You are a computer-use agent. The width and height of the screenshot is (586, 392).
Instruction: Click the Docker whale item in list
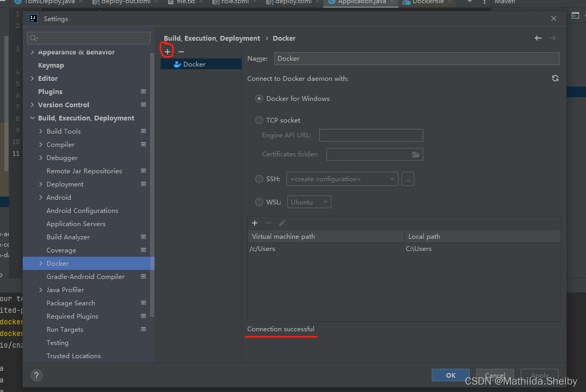coord(201,64)
